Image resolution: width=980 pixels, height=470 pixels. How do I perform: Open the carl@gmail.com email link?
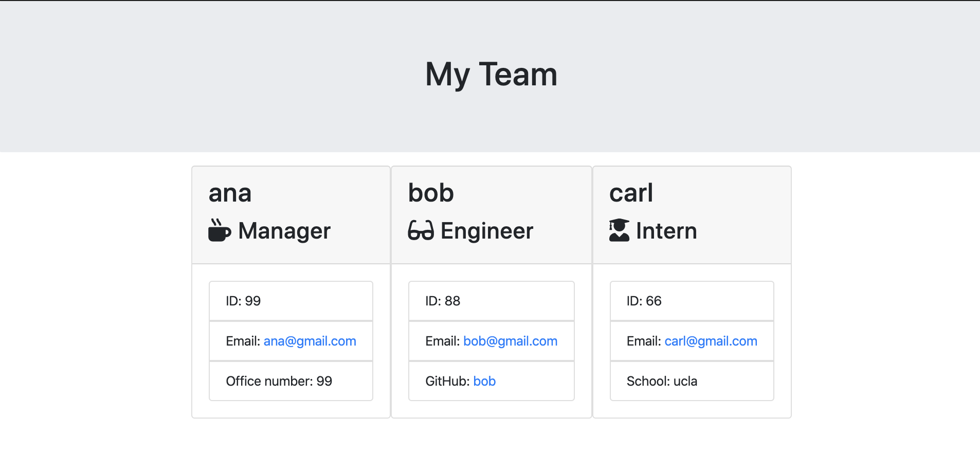click(x=711, y=341)
